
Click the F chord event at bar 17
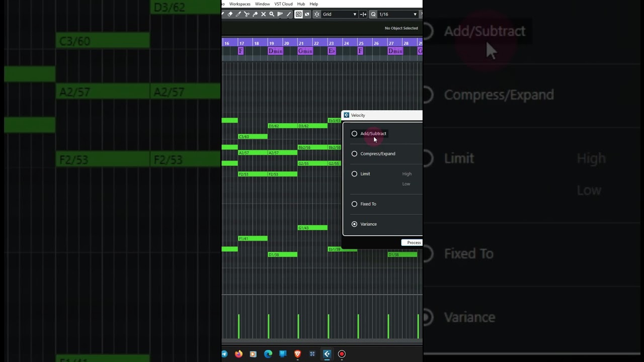point(240,51)
